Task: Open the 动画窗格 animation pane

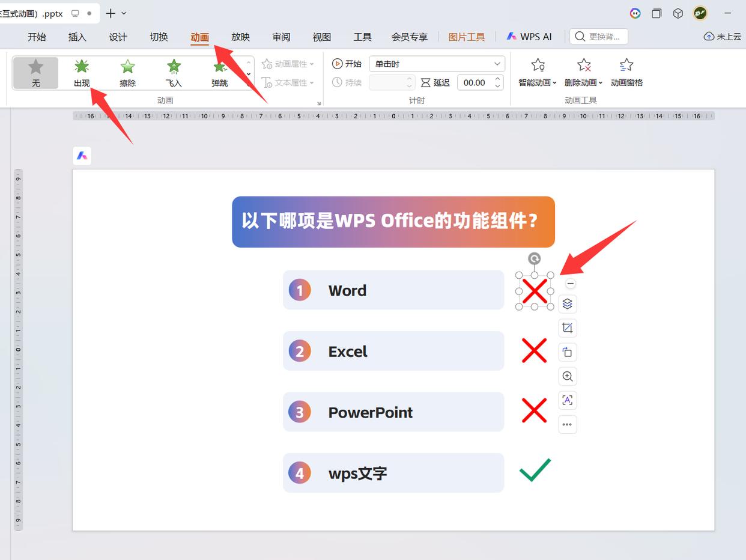Action: (x=626, y=73)
